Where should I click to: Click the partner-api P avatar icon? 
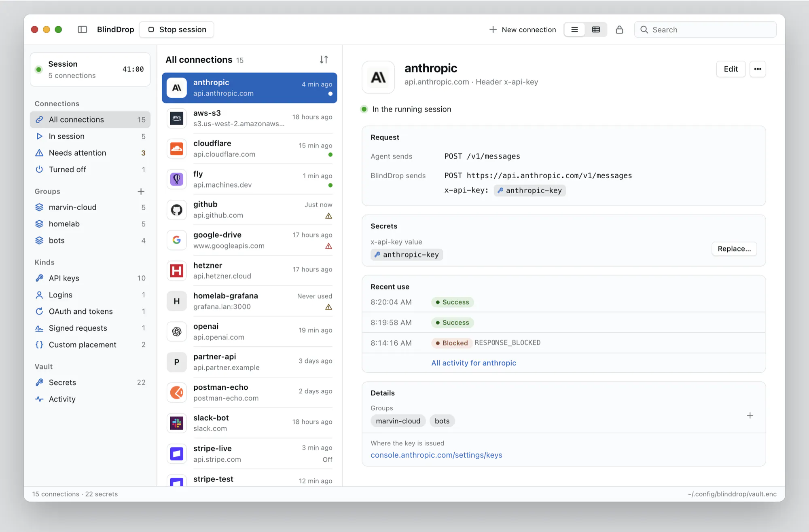(177, 362)
